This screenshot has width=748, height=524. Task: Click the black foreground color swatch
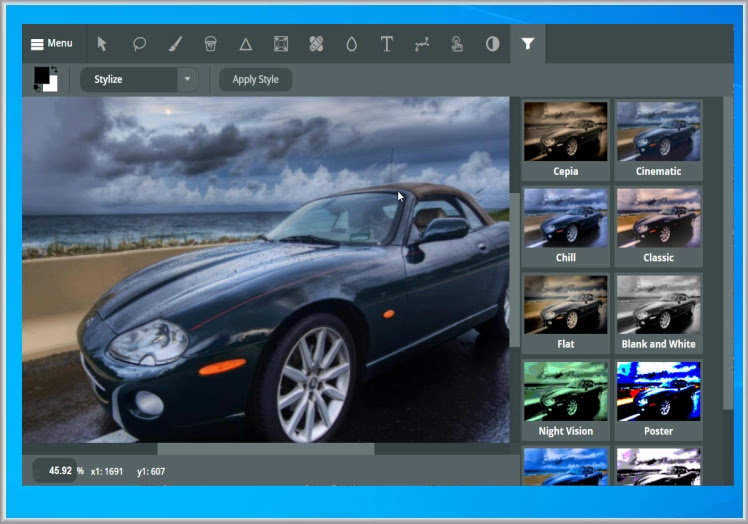41,75
